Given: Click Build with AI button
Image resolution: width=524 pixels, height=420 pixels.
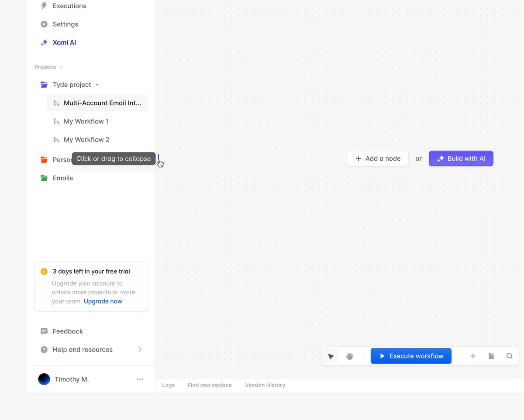Looking at the screenshot, I should pos(461,158).
